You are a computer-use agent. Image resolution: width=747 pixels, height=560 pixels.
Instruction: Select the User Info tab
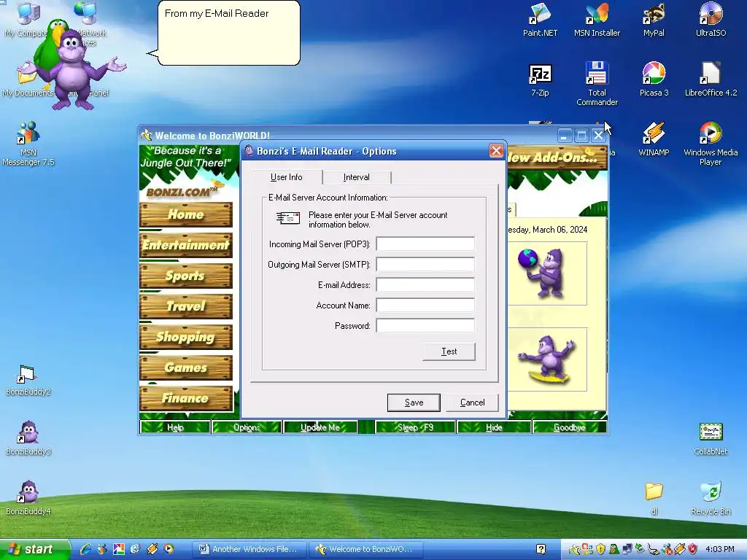(286, 177)
